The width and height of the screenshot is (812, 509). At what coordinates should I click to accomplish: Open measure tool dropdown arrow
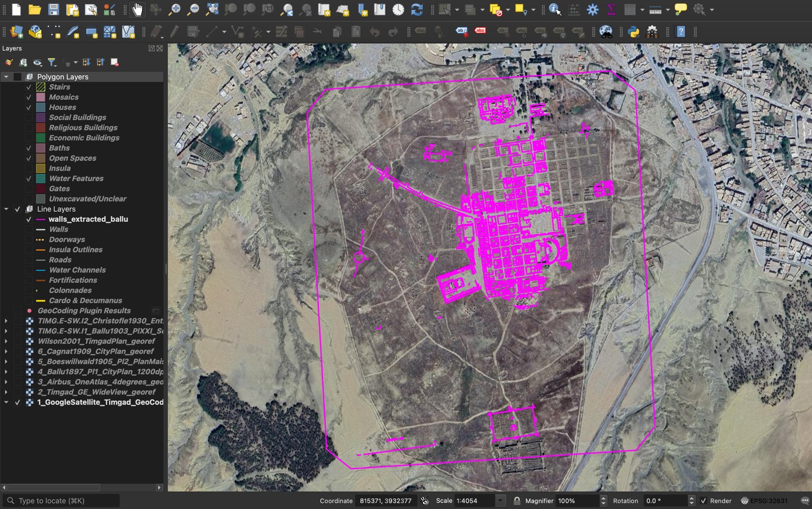tap(668, 10)
